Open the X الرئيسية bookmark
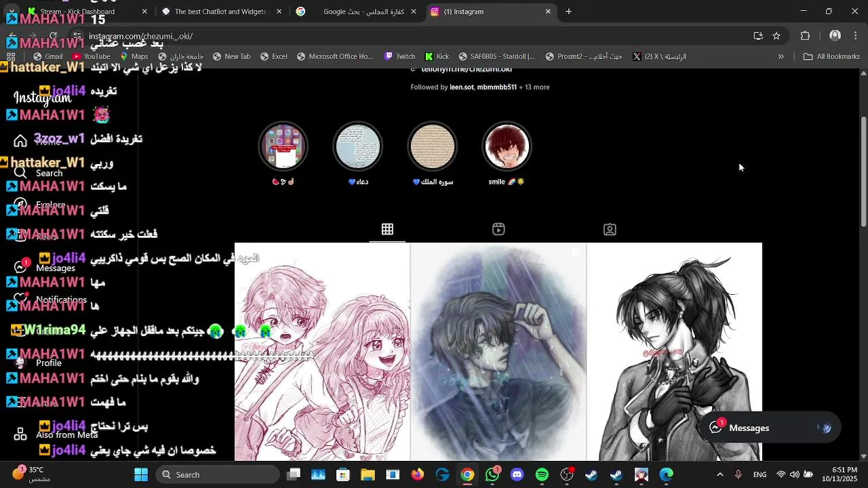The width and height of the screenshot is (868, 488). point(659,56)
